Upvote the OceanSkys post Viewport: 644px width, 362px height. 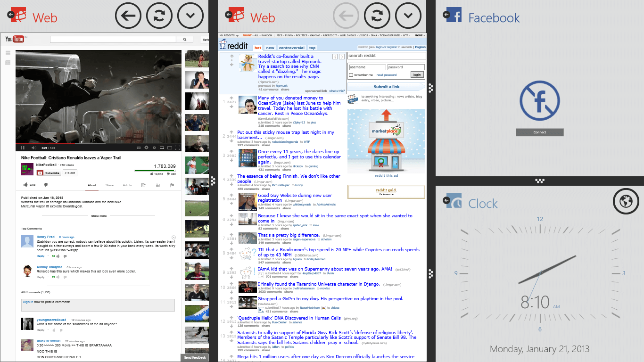point(231,98)
